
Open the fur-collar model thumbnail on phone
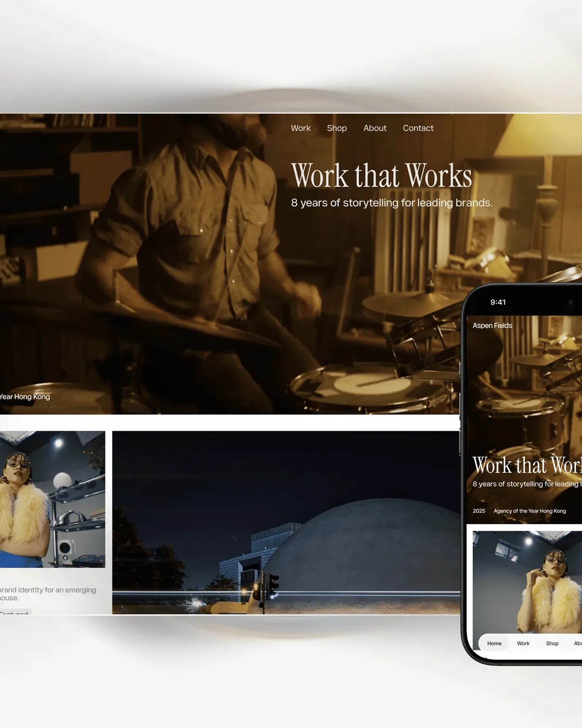[527, 582]
